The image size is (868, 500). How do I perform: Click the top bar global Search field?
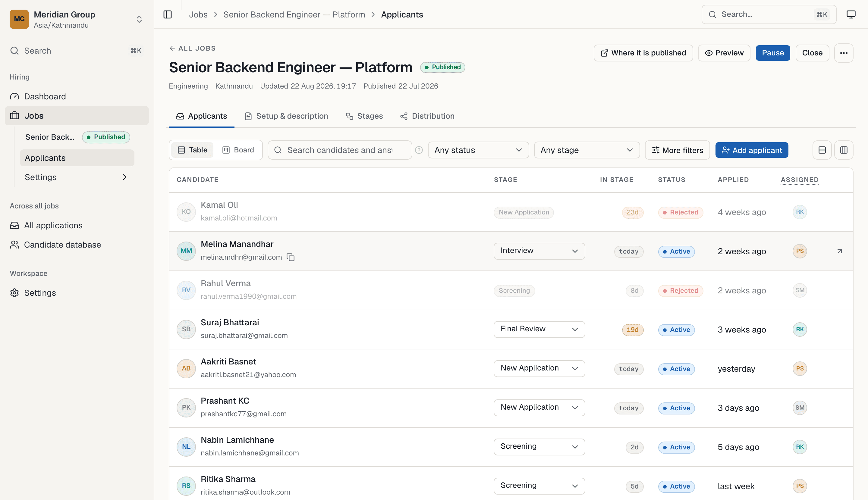click(x=769, y=14)
